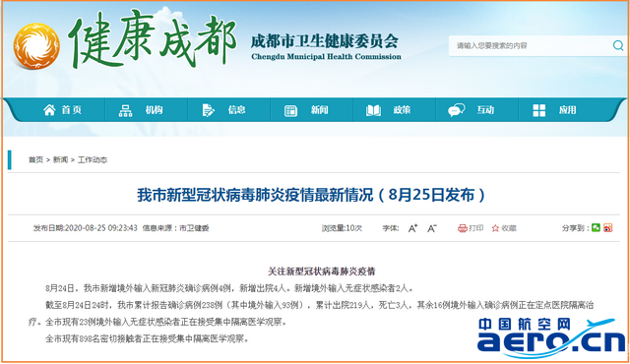Click the 信息 document pencil icon

click(x=208, y=110)
